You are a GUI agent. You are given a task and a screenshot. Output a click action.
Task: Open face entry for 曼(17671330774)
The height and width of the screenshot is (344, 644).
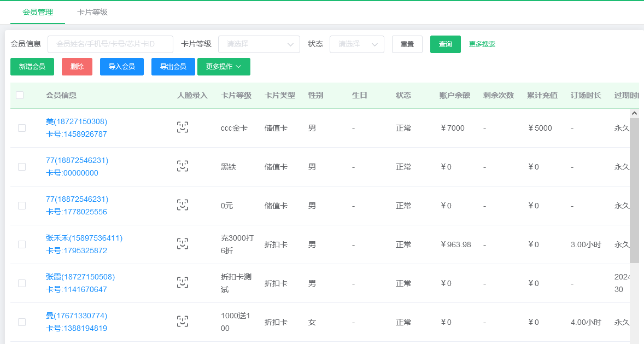183,322
